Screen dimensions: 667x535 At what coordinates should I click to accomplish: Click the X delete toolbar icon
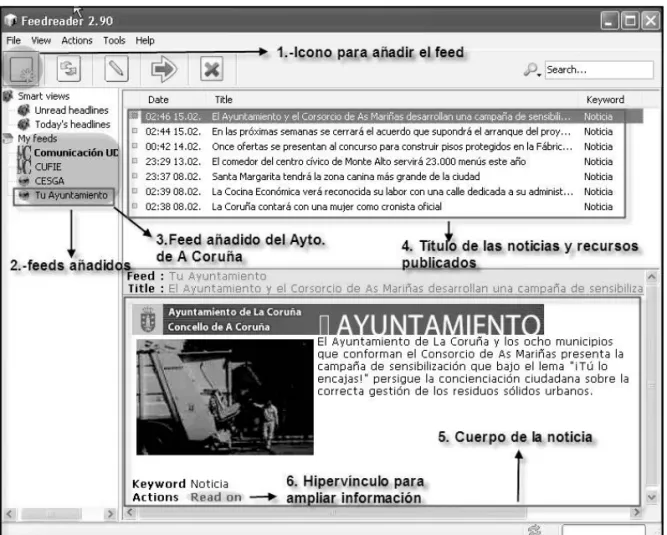pyautogui.click(x=211, y=68)
